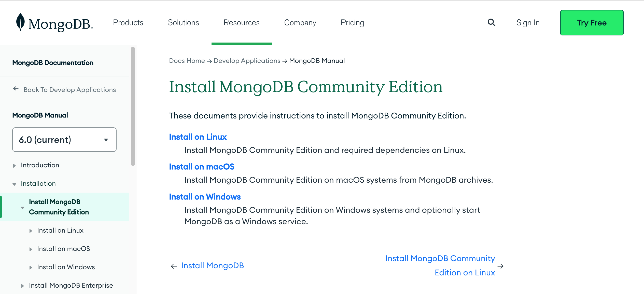Open MongoDB Manual breadcrumb
The height and width of the screenshot is (294, 644).
point(317,61)
